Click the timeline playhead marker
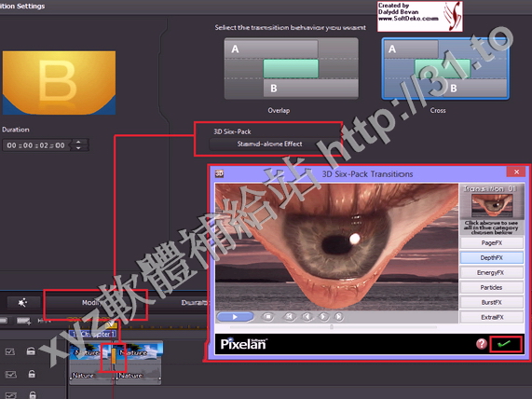 point(111,325)
